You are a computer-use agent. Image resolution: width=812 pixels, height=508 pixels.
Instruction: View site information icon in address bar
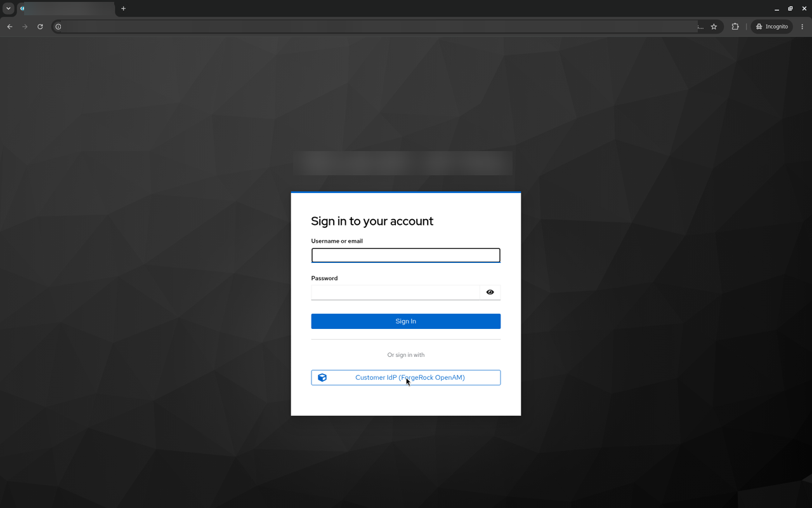58,27
